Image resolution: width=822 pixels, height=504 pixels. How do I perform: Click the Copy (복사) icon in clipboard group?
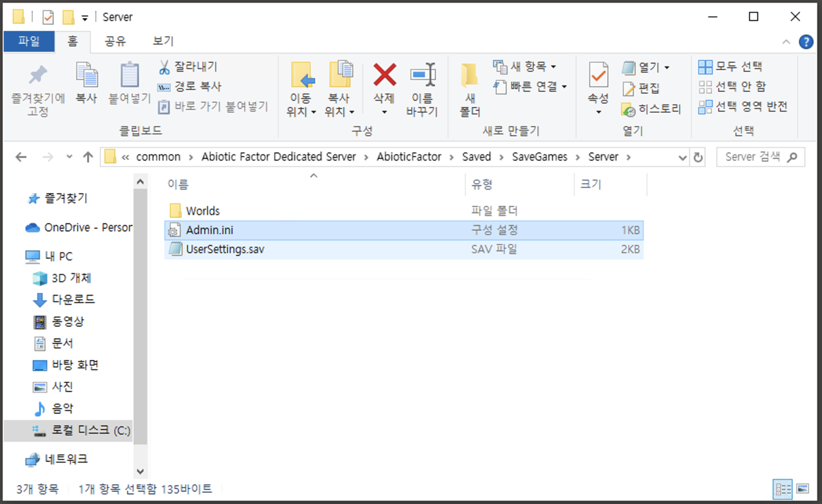coord(87,75)
